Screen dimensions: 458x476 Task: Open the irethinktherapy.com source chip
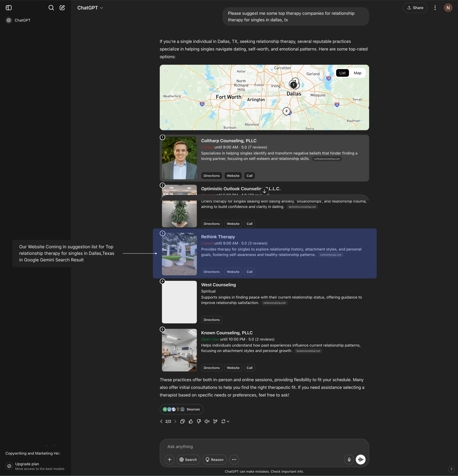coord(331,255)
